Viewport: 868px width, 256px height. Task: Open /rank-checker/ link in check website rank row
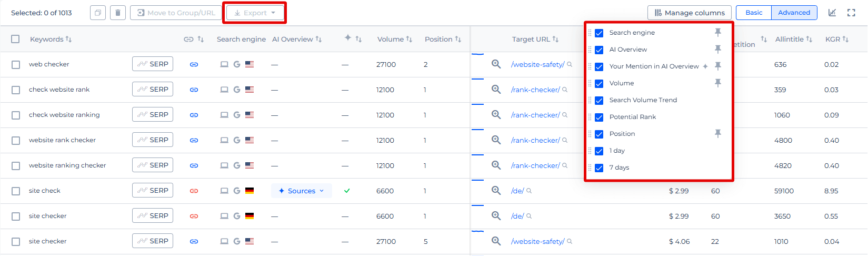click(x=535, y=90)
